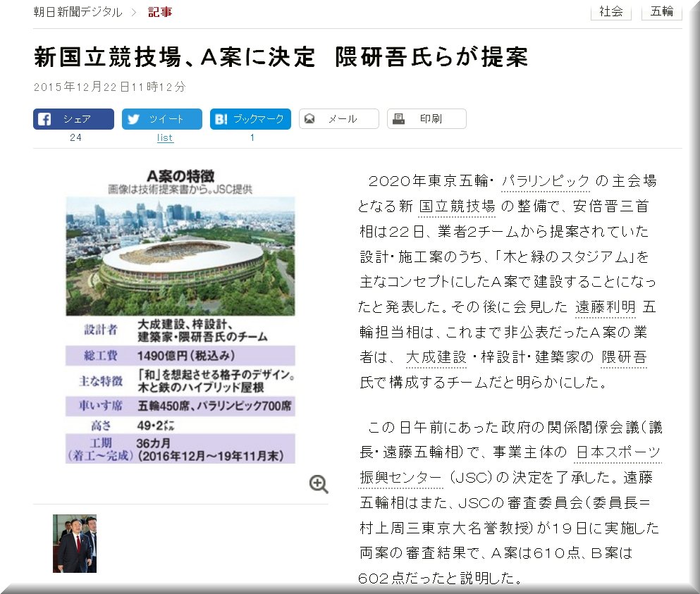Click the timestamp 2015年12月22日11時12分

click(110, 87)
